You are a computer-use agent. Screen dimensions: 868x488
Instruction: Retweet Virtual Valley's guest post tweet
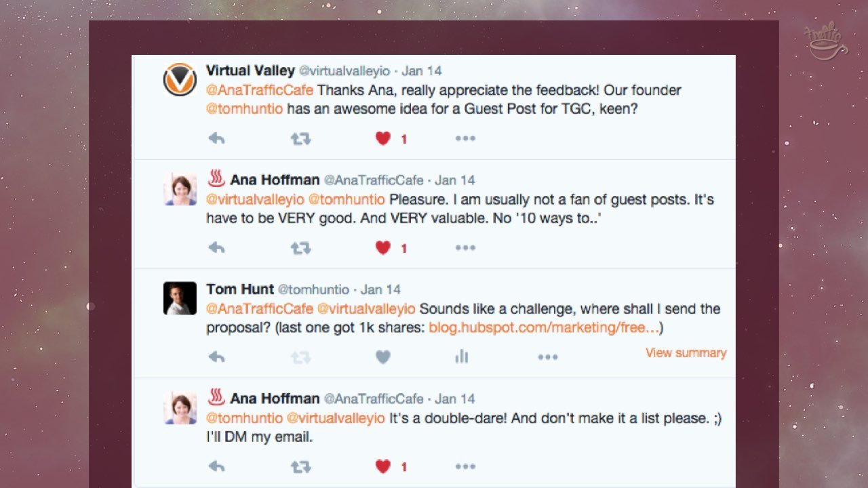point(300,138)
